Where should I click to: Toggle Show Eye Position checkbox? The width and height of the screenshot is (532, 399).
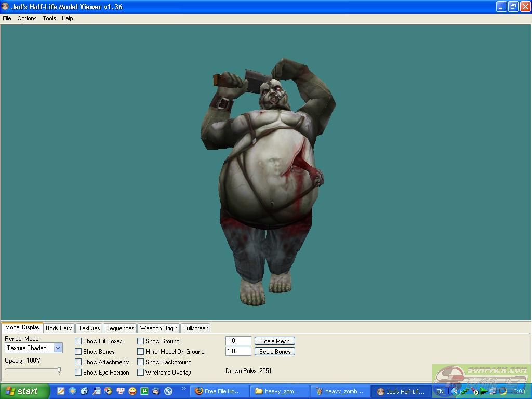(78, 372)
